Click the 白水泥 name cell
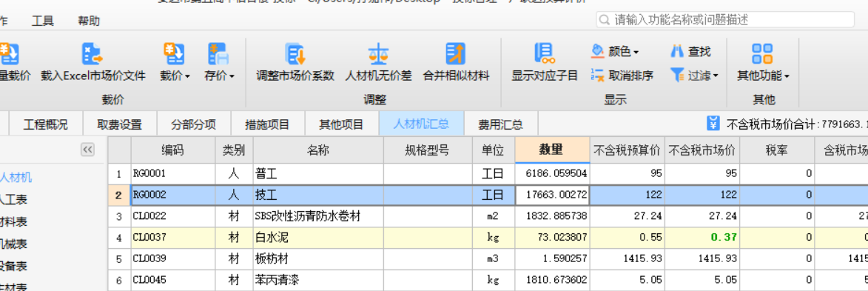868x291 pixels. click(x=318, y=238)
